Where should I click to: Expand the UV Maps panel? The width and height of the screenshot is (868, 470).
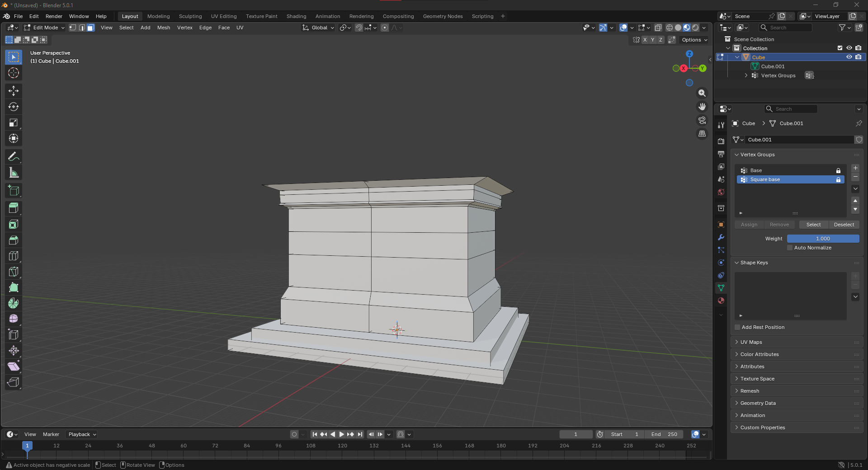pyautogui.click(x=751, y=342)
